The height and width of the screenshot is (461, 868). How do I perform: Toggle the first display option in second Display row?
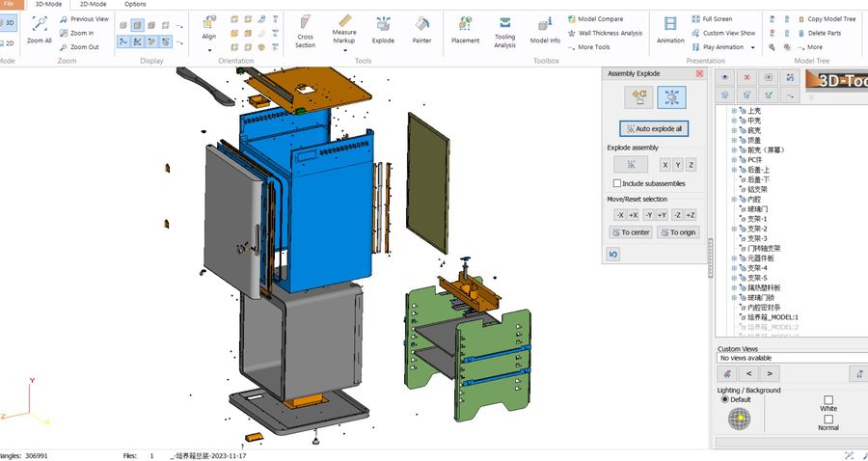pos(122,41)
